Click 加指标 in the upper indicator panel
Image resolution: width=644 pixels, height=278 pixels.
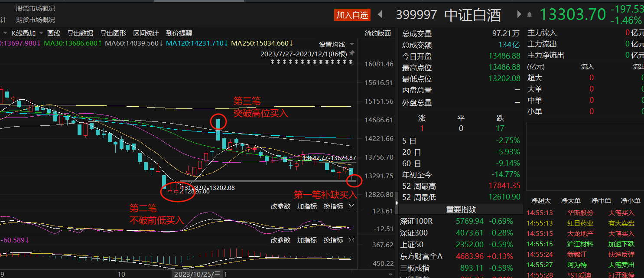pyautogui.click(x=307, y=206)
